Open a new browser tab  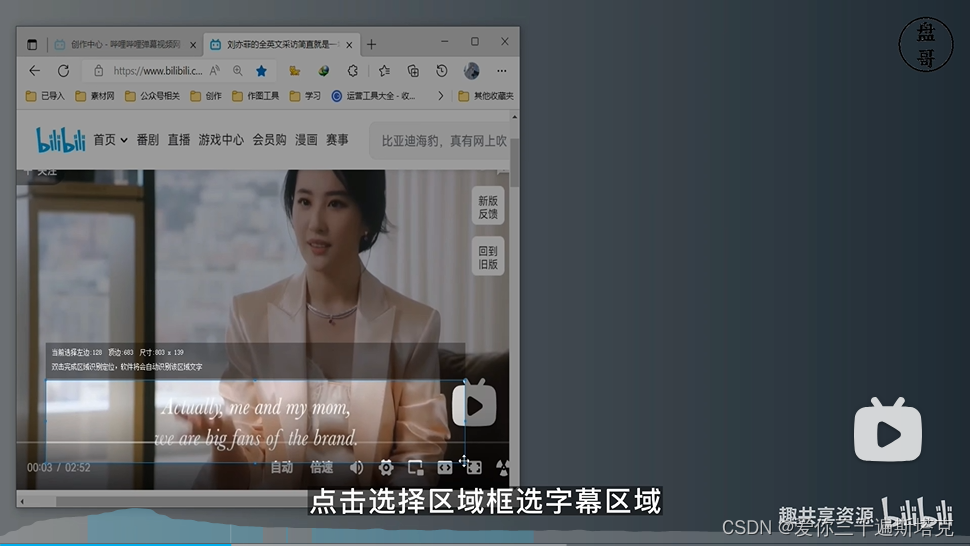tap(371, 45)
